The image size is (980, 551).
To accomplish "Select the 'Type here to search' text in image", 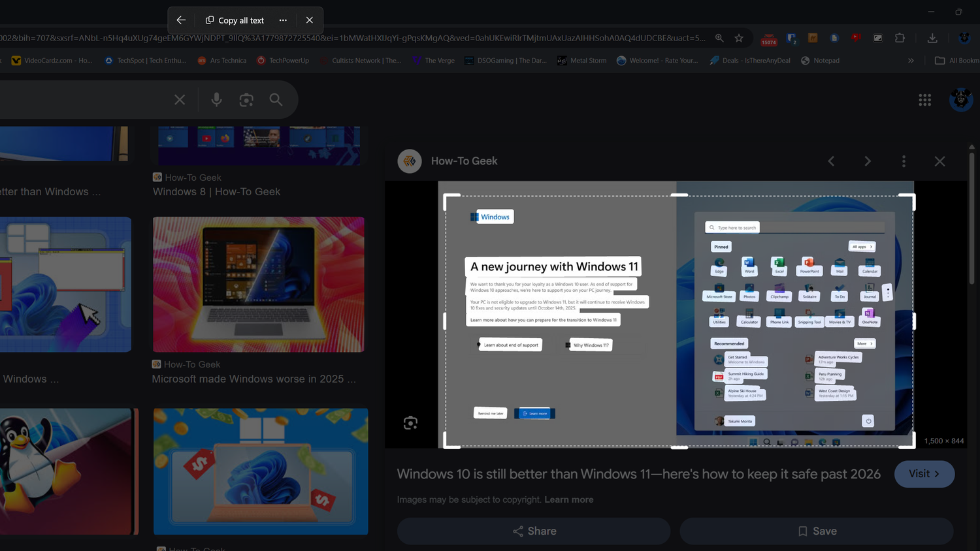I will (737, 228).
